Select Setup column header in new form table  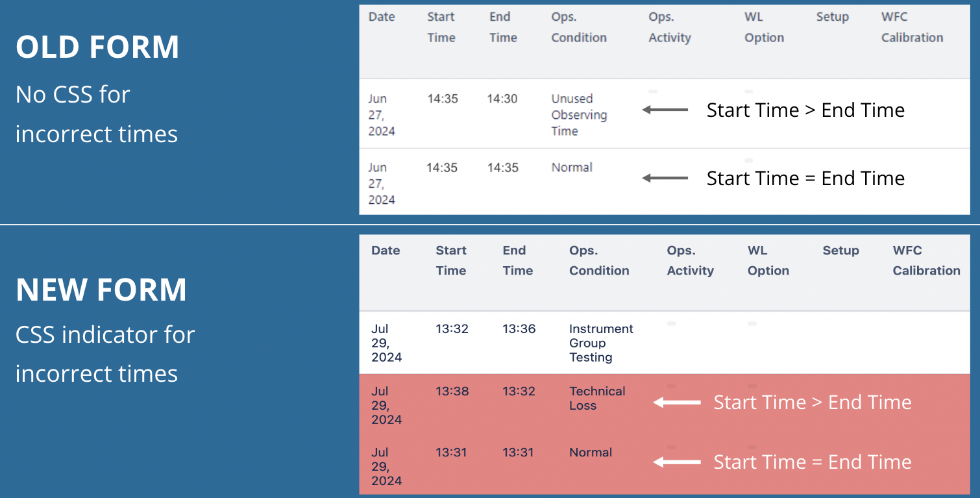point(840,251)
